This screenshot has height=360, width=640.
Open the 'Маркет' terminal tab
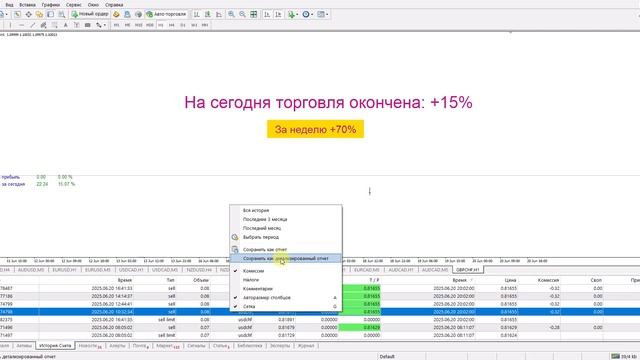pyautogui.click(x=168, y=346)
